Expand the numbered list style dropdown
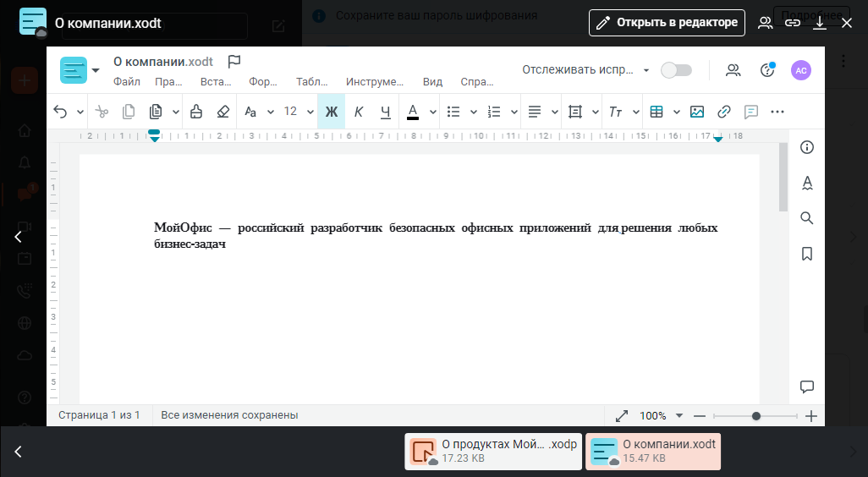 (514, 112)
